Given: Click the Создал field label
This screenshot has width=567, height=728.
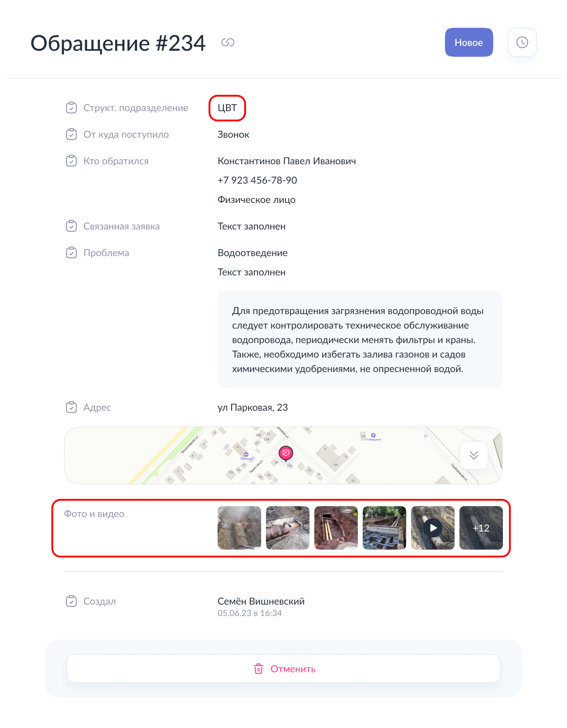Looking at the screenshot, I should coord(100,602).
